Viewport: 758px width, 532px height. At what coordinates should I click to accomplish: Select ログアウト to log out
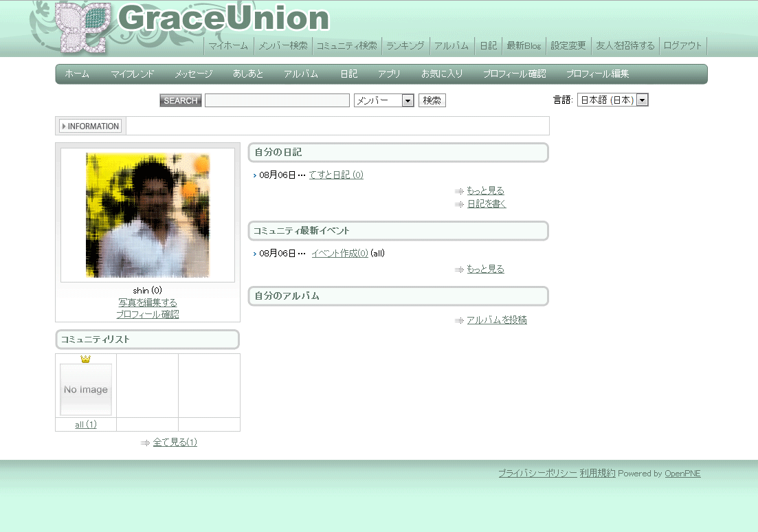point(682,46)
